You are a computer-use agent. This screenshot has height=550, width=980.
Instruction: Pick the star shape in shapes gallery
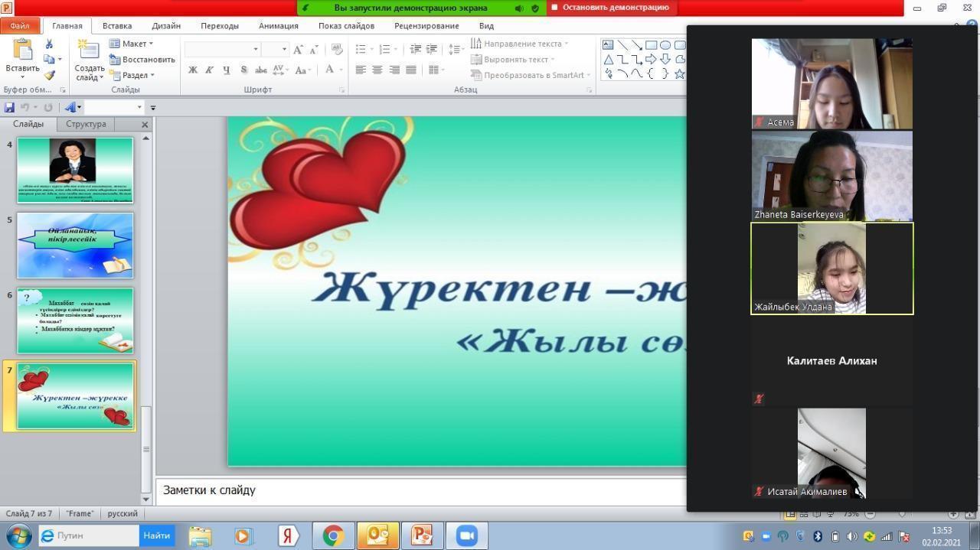coord(679,74)
